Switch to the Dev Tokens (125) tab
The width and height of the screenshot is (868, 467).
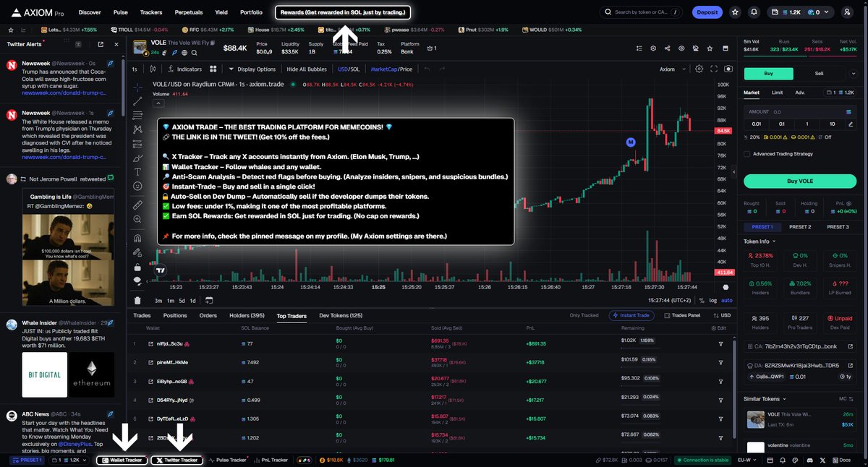coord(341,315)
